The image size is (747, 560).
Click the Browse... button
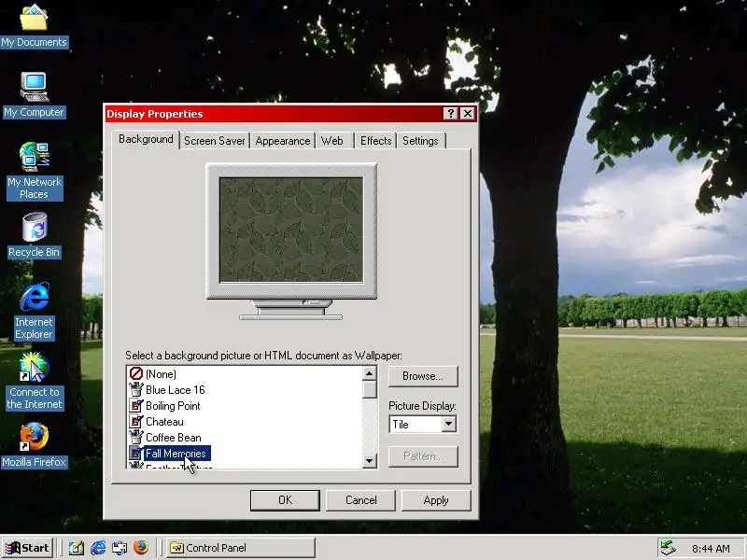423,376
